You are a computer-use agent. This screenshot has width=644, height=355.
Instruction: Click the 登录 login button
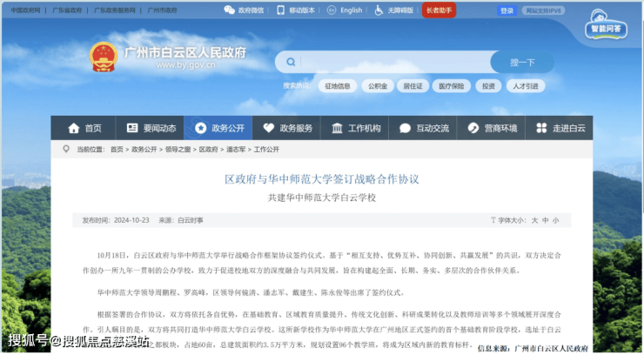click(x=506, y=10)
